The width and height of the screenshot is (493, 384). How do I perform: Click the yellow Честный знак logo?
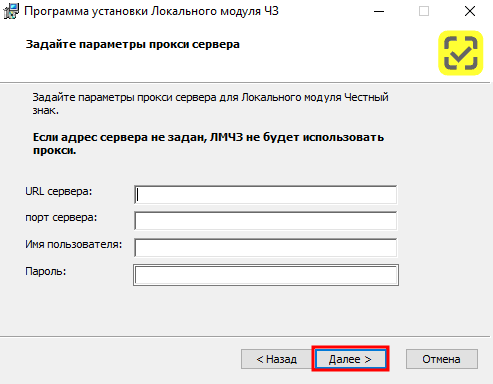461,53
